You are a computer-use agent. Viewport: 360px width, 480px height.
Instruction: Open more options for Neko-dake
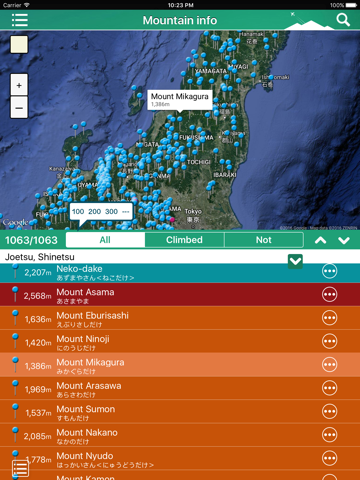(329, 271)
